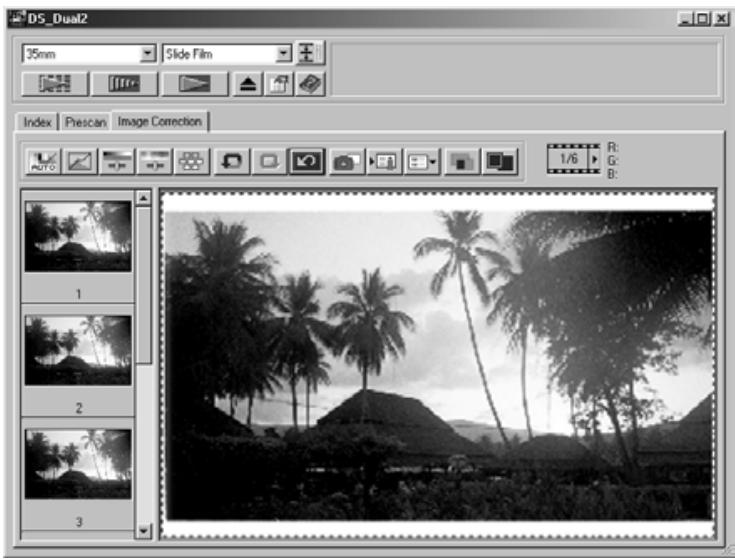Select the Image Correction tab
This screenshot has height=559, width=735.
point(159,121)
